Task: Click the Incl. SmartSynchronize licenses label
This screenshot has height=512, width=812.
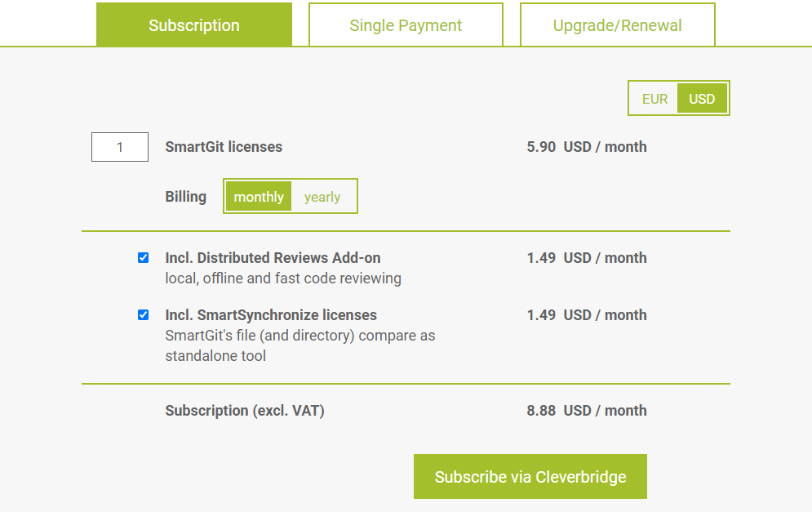Action: coord(271,315)
